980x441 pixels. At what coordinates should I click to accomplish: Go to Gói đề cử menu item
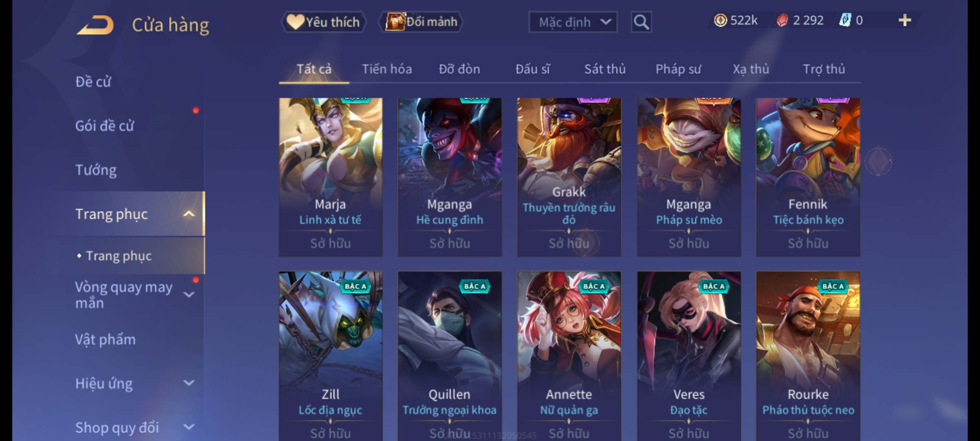coord(105,126)
